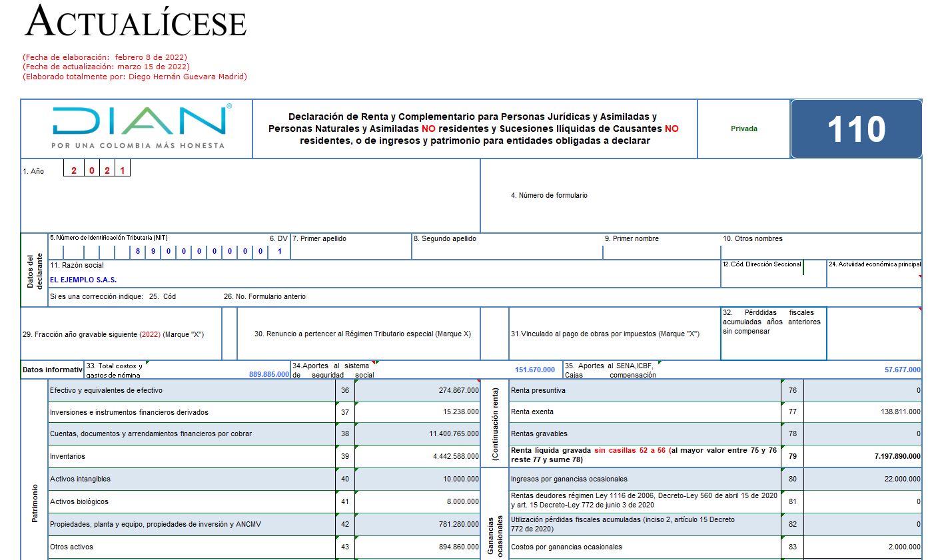Screen dimensions: 928x560
Task: Select the 'Activos biológicos' value 8.000.000
Action: point(417,501)
